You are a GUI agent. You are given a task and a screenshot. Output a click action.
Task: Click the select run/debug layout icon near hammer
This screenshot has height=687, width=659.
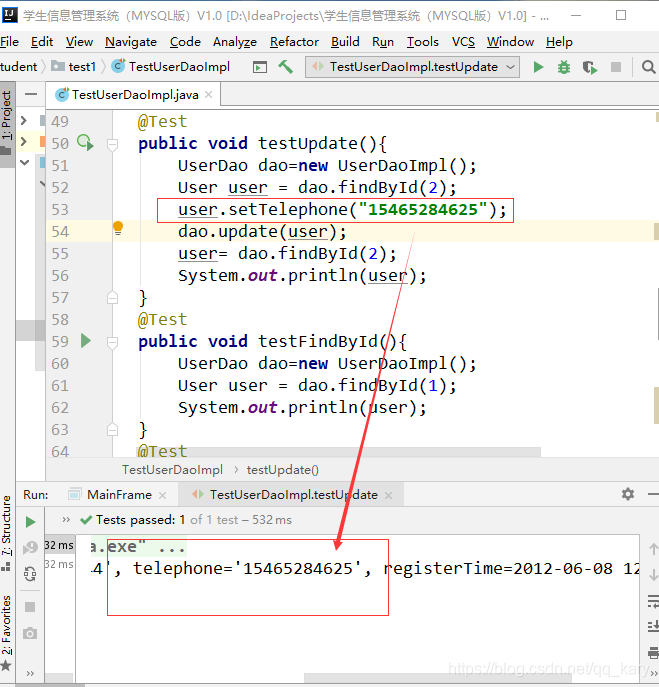260,67
